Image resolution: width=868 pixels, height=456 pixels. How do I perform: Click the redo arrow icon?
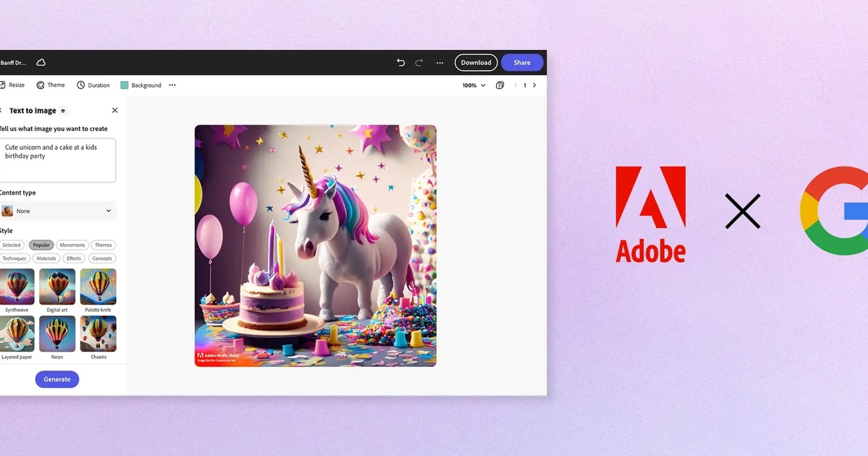(419, 63)
